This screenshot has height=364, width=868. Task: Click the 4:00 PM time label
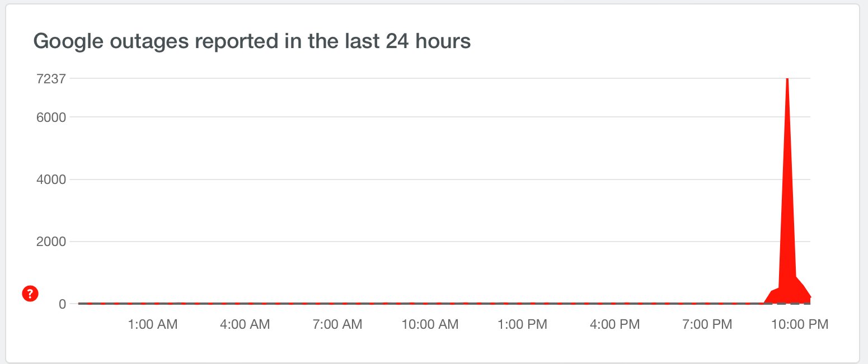(614, 324)
